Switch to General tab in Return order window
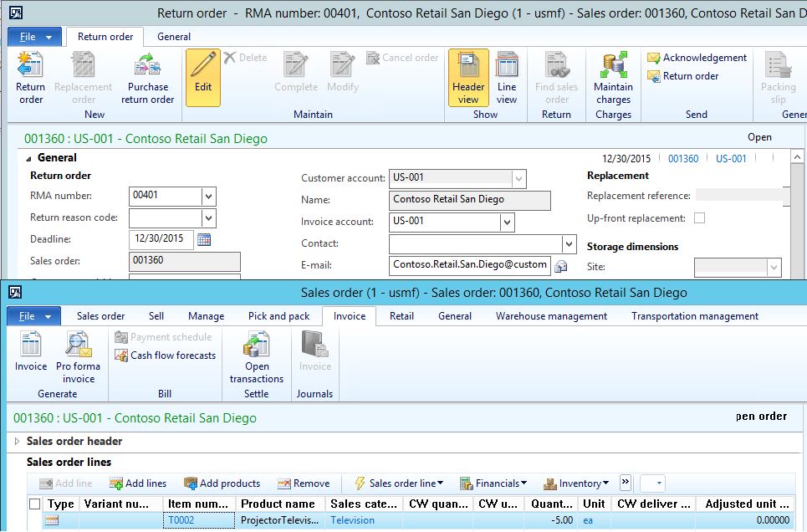 coord(174,37)
